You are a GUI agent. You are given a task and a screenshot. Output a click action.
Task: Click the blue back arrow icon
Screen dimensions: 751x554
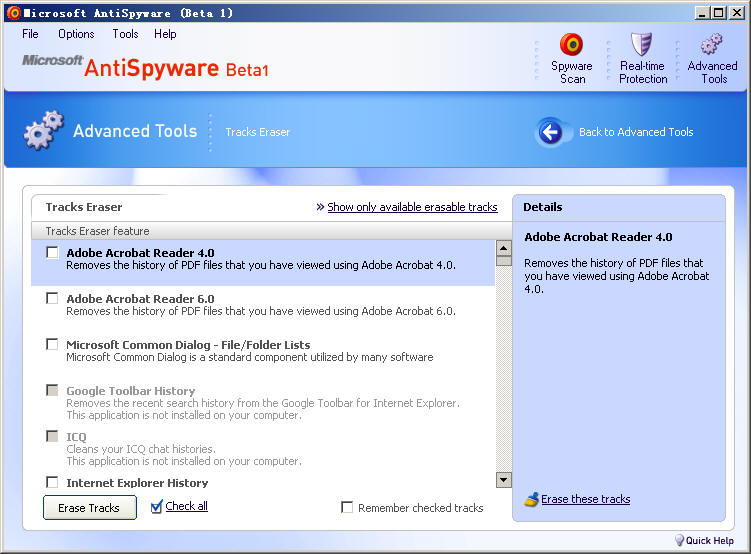pyautogui.click(x=550, y=132)
